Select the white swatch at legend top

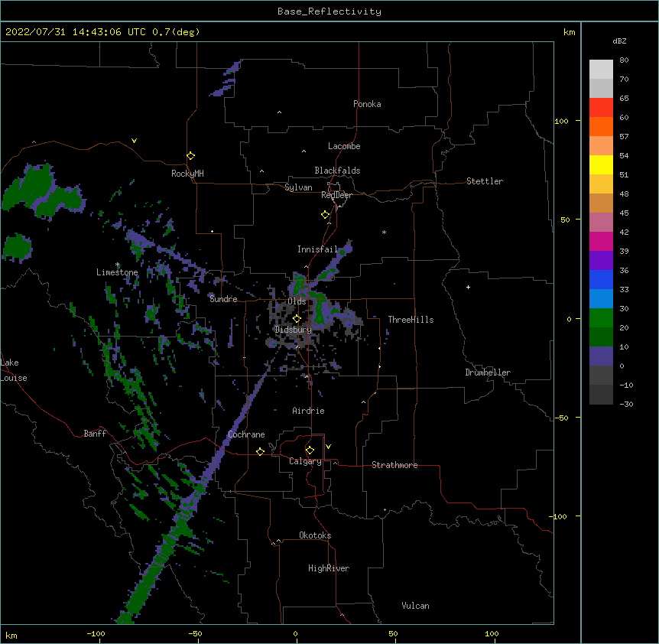(x=601, y=69)
